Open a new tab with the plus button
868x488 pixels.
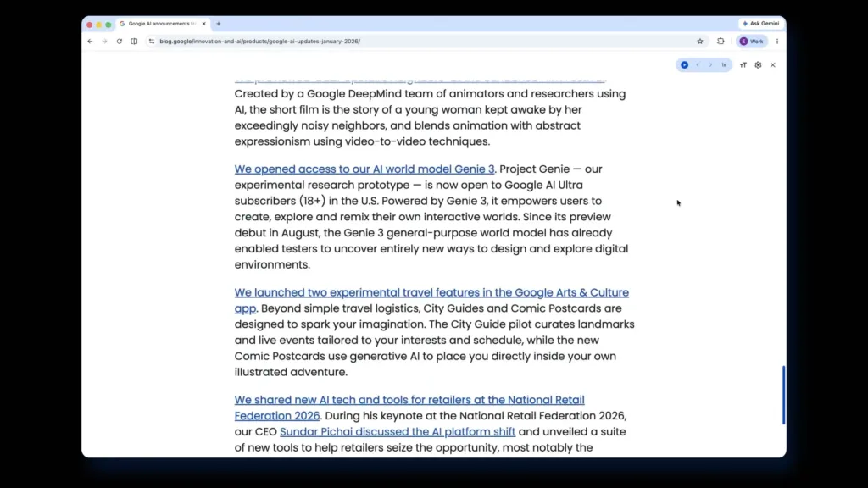tap(219, 24)
